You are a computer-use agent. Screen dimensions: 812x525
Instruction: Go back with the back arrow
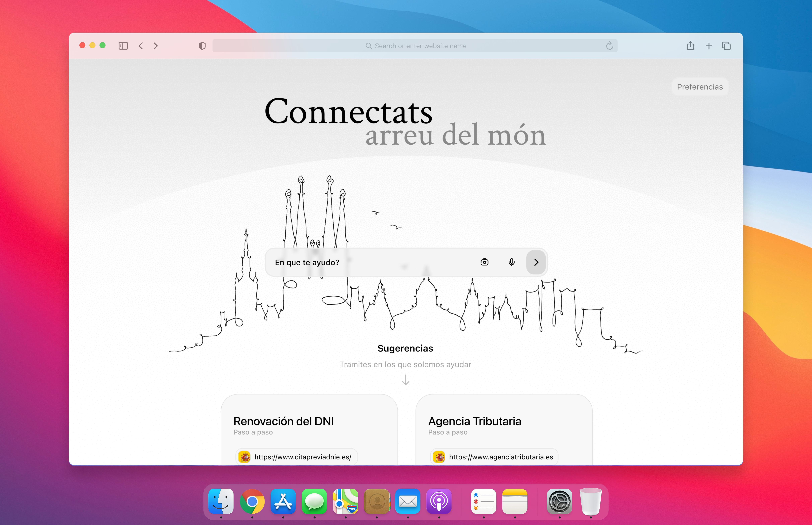[x=141, y=46]
